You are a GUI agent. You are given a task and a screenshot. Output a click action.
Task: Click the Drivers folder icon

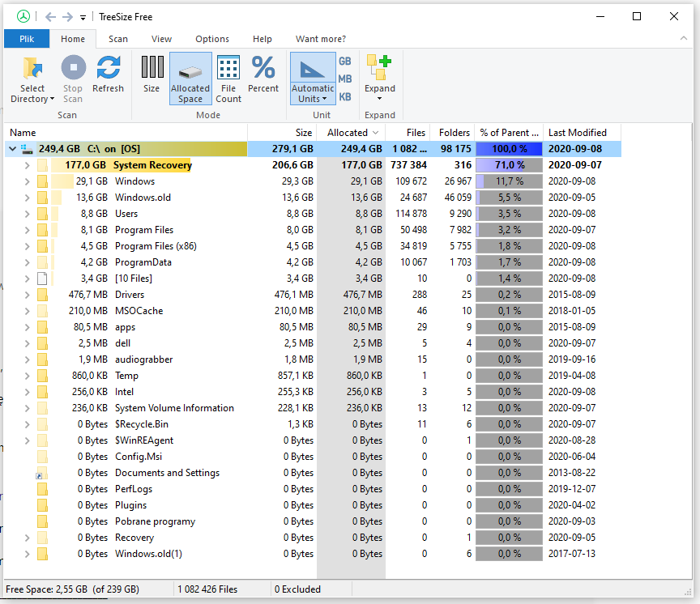(42, 295)
